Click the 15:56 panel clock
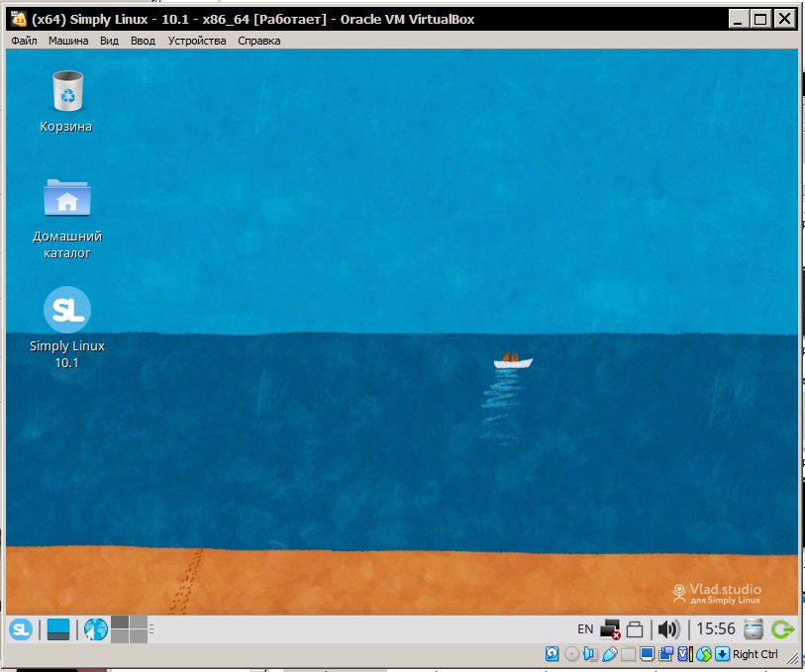The width and height of the screenshot is (805, 672). coord(716,628)
